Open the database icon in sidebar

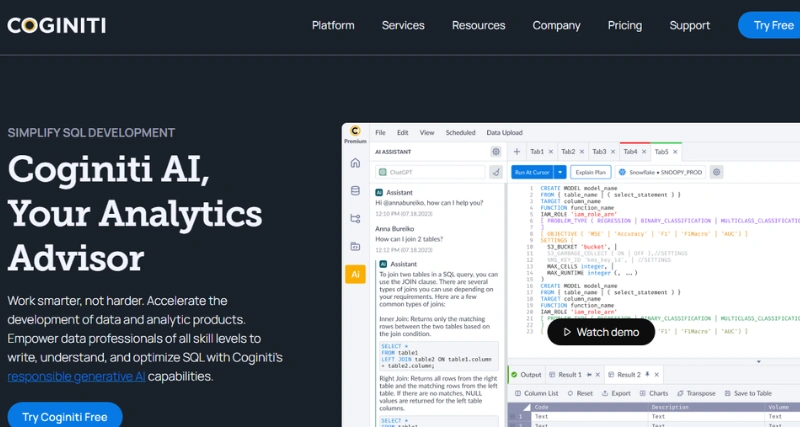pyautogui.click(x=355, y=191)
